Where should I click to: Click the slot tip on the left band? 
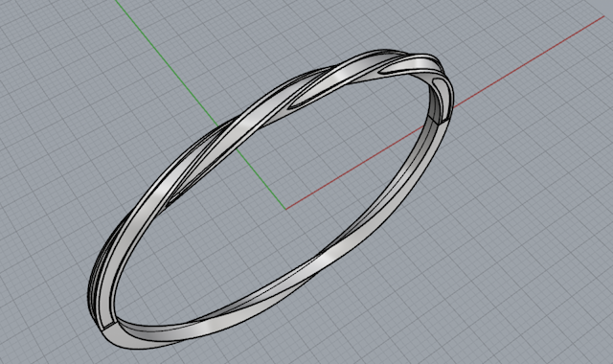(172, 198)
